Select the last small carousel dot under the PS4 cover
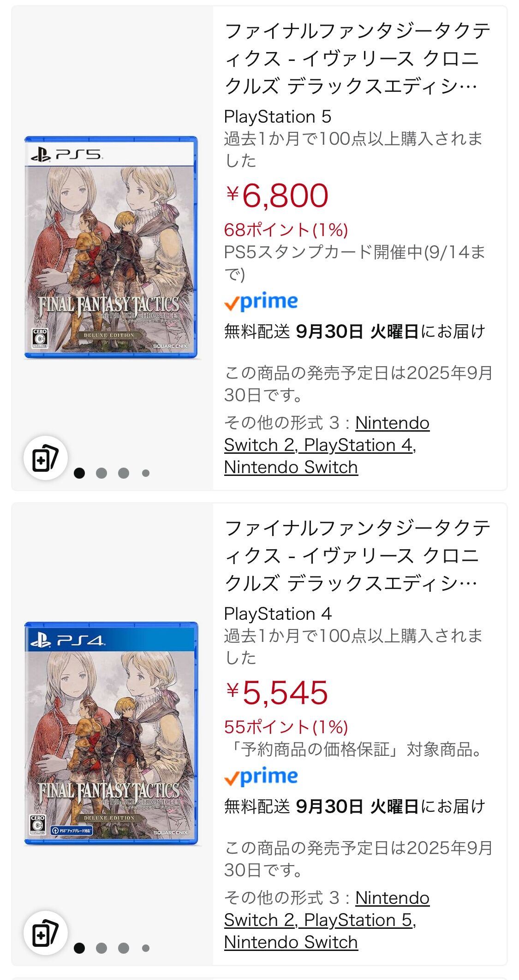The width and height of the screenshot is (519, 980). (x=146, y=948)
